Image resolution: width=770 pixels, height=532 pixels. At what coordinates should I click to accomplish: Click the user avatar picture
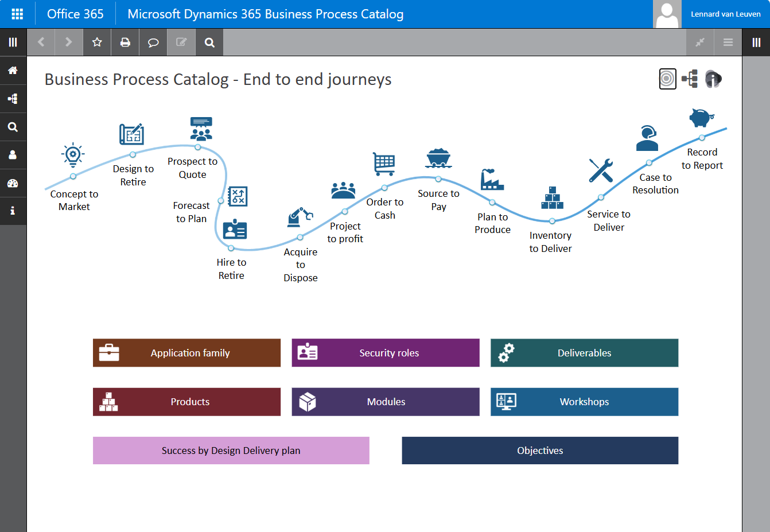(667, 14)
